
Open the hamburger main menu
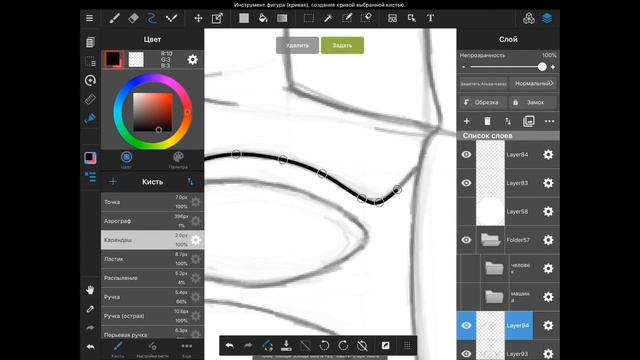pos(89,18)
